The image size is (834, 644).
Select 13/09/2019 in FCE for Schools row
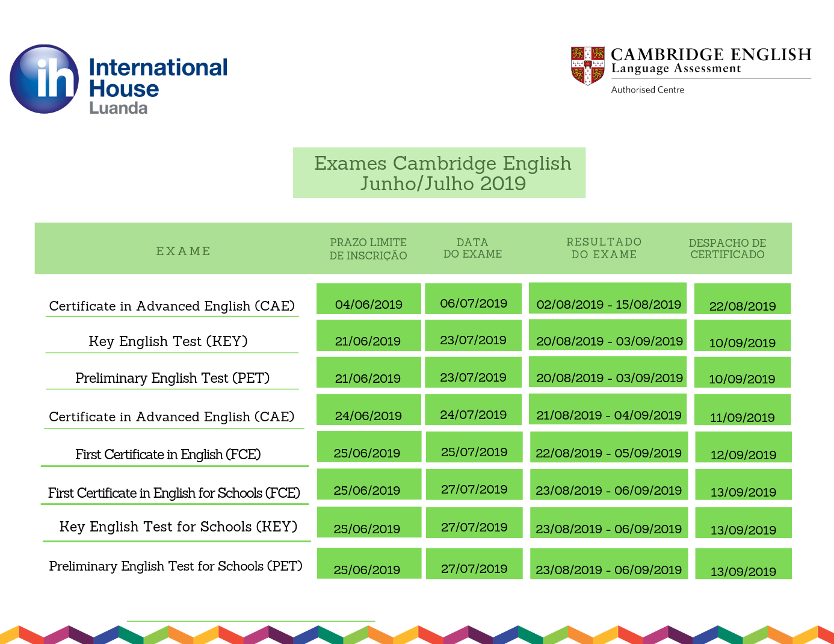point(744,485)
